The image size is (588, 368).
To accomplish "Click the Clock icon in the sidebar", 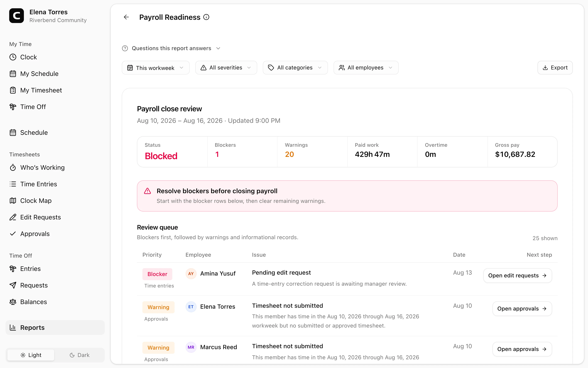I will (x=13, y=57).
